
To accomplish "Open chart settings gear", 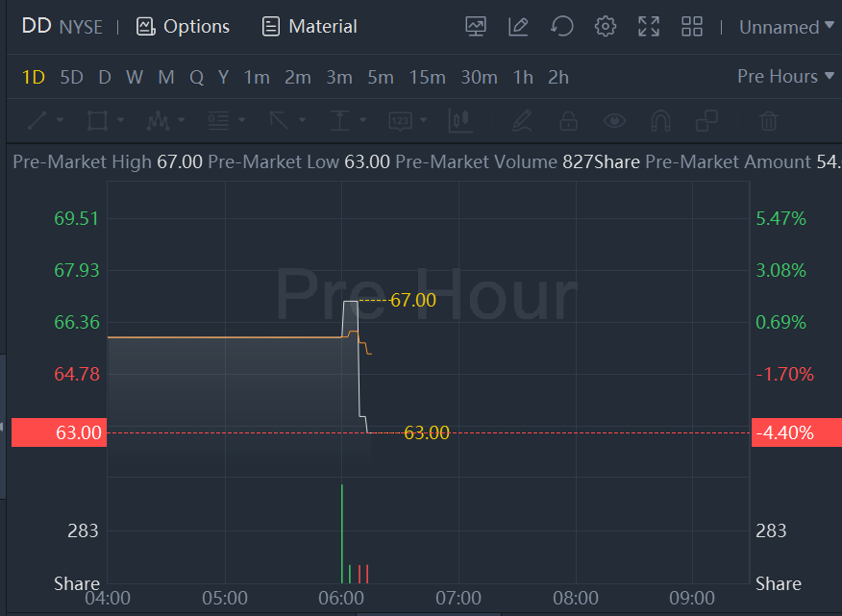I will coord(606,27).
